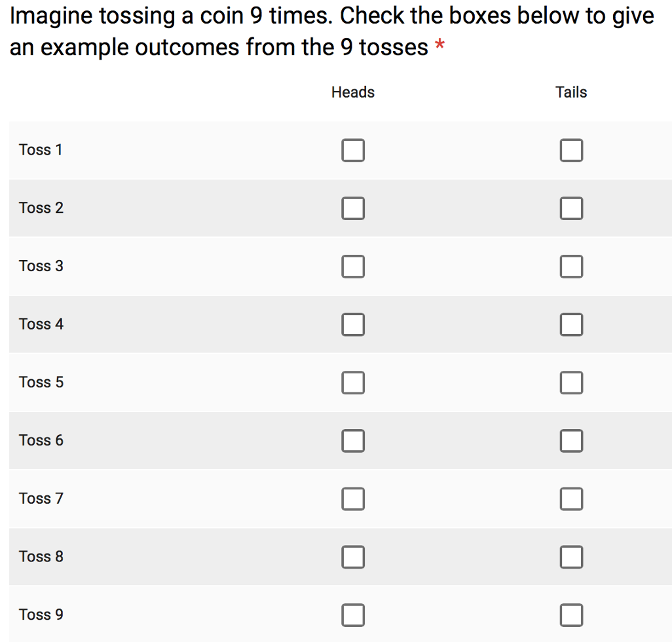Tick the Heads box on Toss 2
Viewport: 672px width, 642px height.
point(352,208)
